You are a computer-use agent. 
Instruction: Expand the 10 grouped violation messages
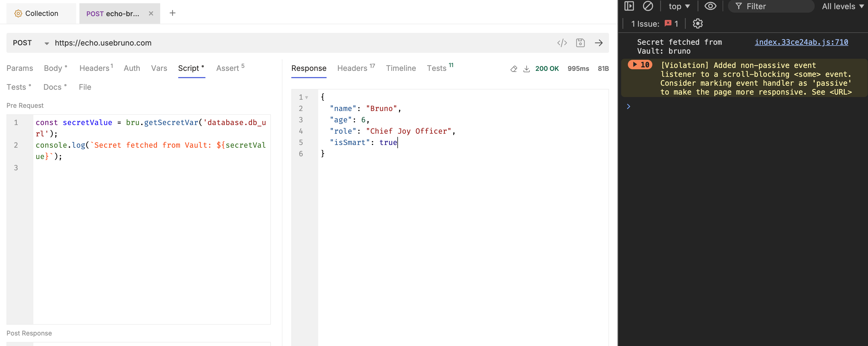640,64
